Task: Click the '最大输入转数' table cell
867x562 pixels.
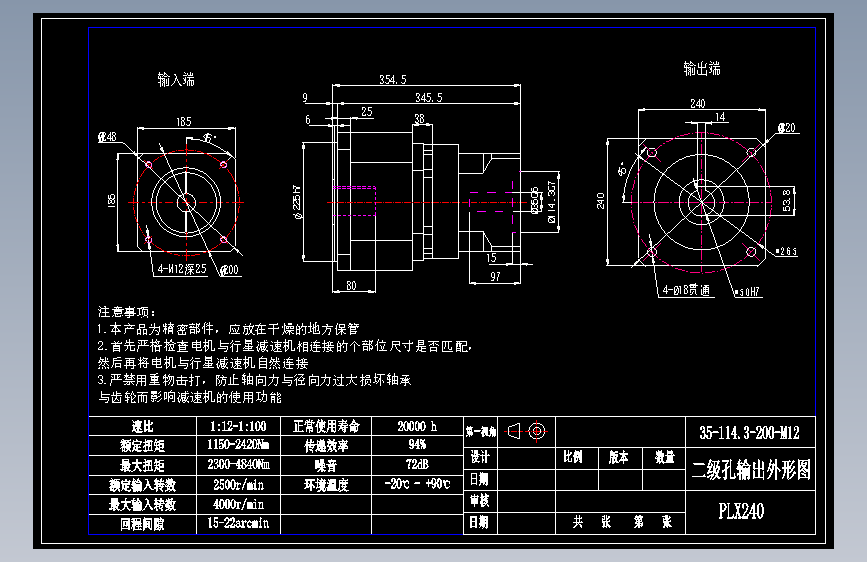Action: [x=143, y=504]
